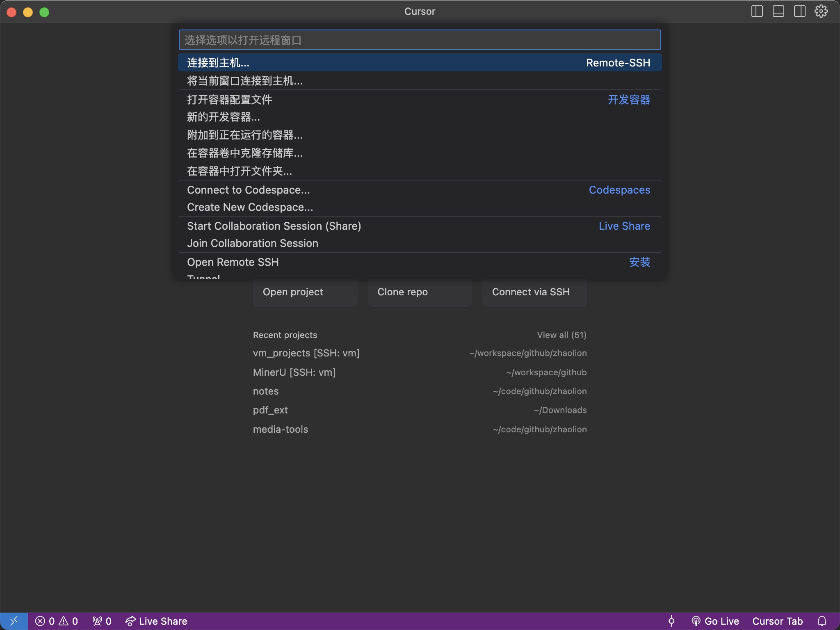Open errors and warnings count in status bar

(x=57, y=621)
